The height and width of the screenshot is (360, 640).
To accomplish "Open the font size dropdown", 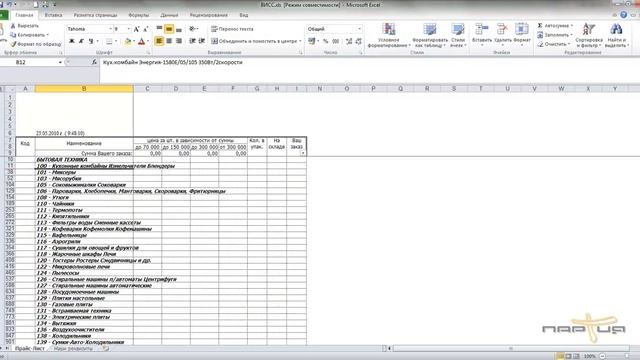I will pyautogui.click(x=129, y=29).
